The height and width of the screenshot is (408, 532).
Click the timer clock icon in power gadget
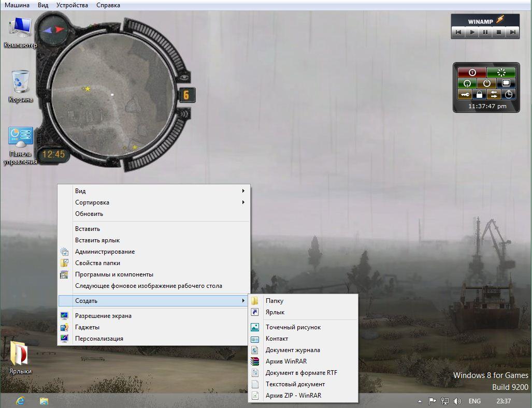[508, 94]
